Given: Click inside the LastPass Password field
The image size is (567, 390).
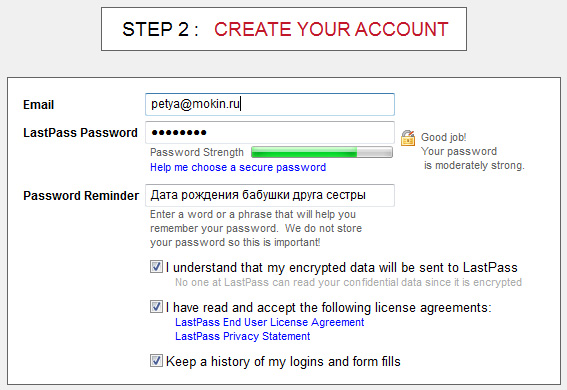Looking at the screenshot, I should coord(270,132).
